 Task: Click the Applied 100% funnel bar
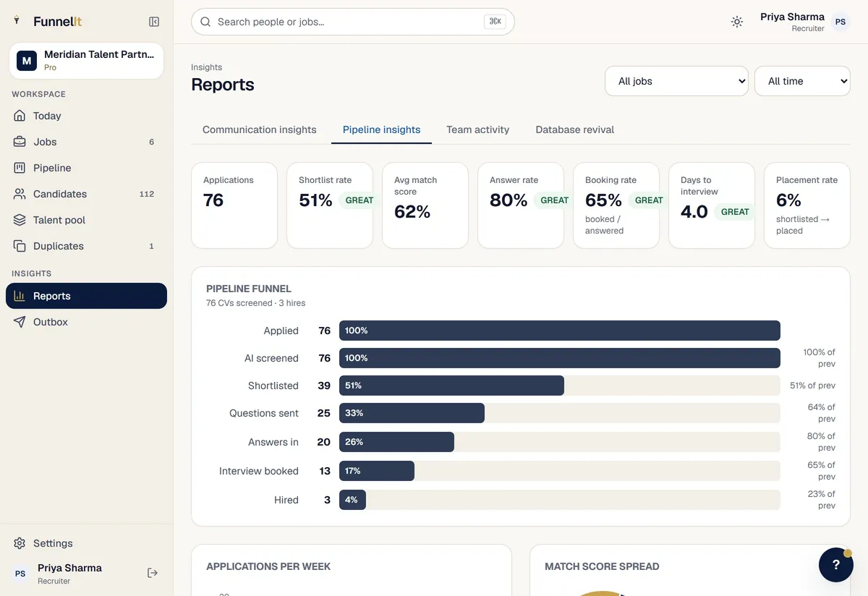560,331
